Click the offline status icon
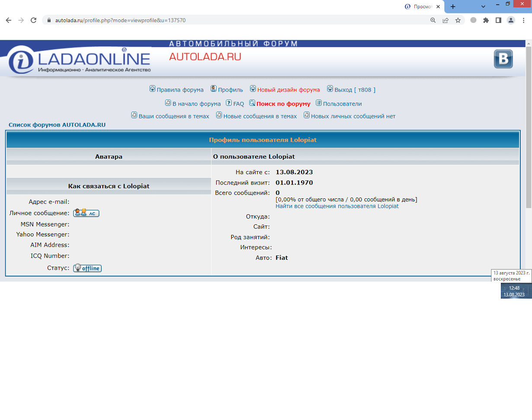532x420 pixels. coord(87,268)
